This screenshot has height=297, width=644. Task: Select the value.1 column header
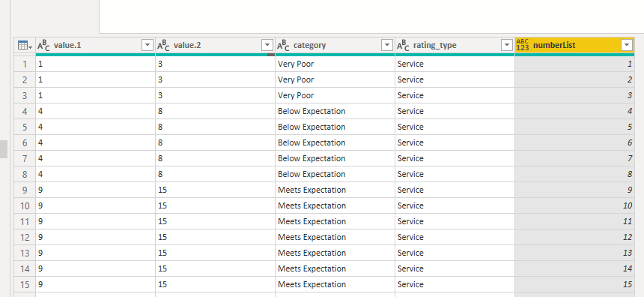pyautogui.click(x=95, y=46)
